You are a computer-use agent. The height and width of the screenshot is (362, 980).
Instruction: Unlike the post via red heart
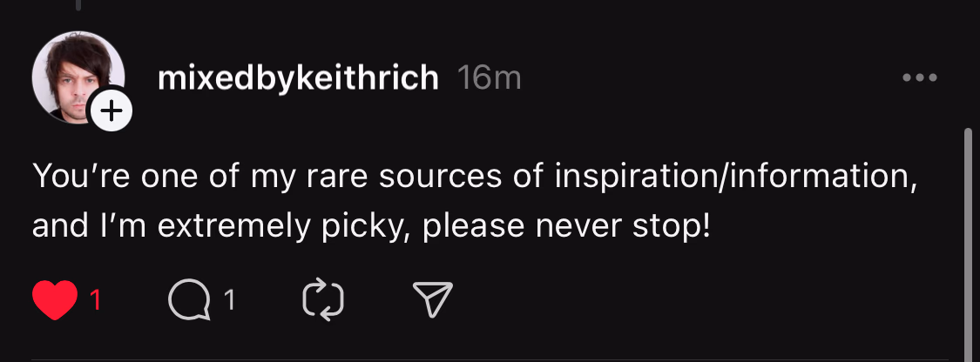coord(54,300)
